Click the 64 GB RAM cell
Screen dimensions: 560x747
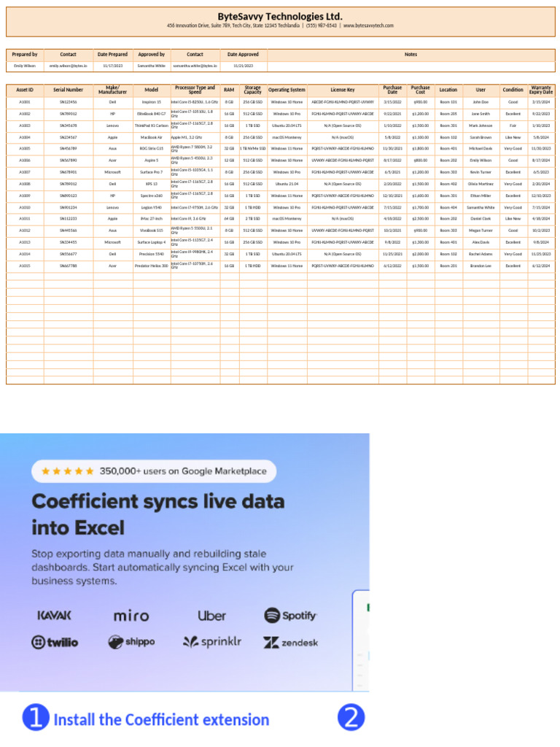pos(229,219)
